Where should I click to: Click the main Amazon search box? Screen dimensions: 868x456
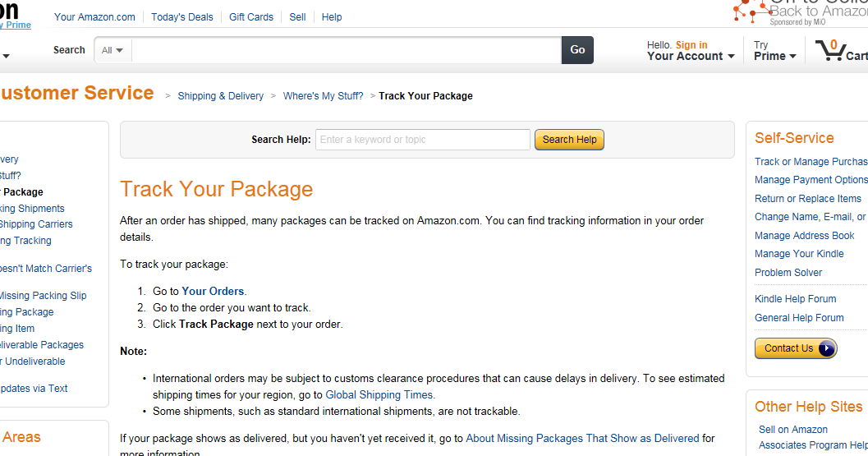347,50
